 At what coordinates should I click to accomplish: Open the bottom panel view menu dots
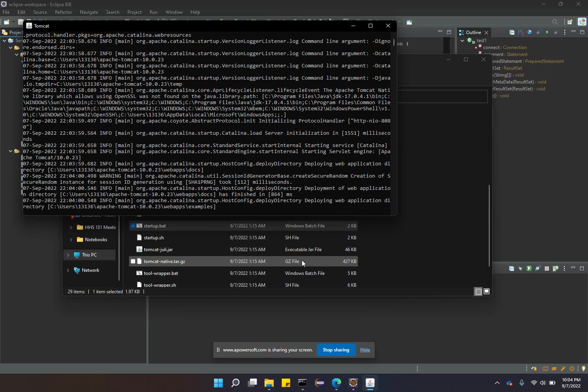coord(564,269)
